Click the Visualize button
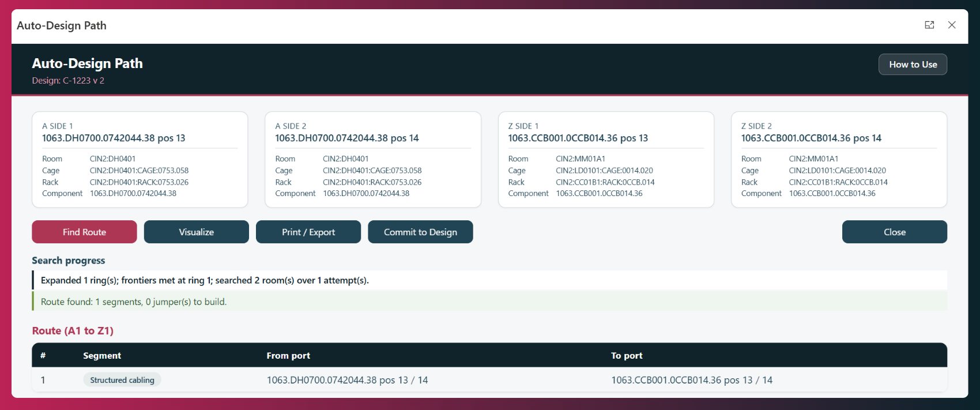This screenshot has height=410, width=980. pos(196,232)
